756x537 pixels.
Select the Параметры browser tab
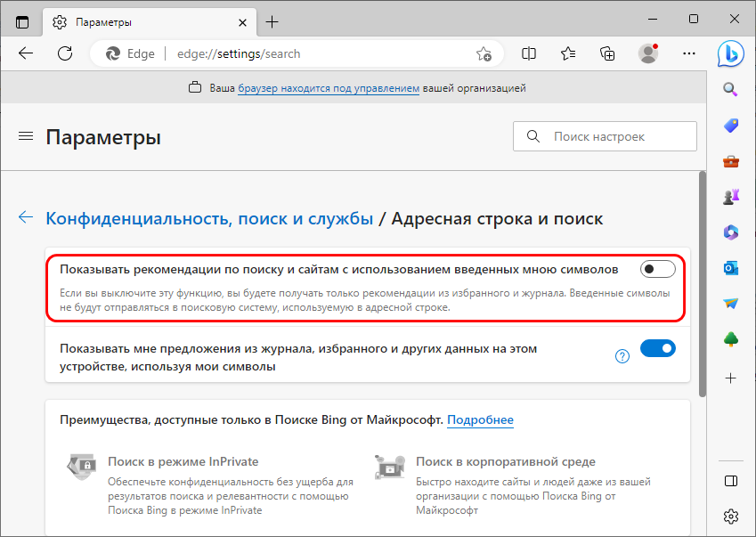click(x=150, y=22)
